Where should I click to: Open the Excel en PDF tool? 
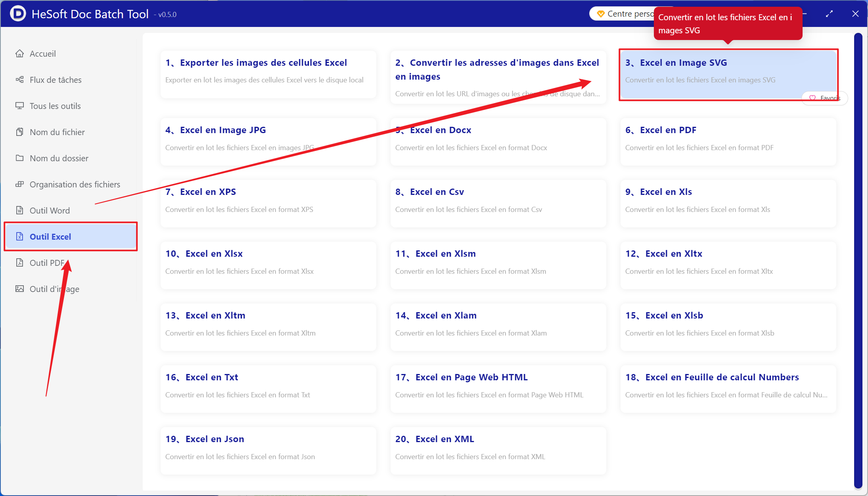tap(728, 141)
